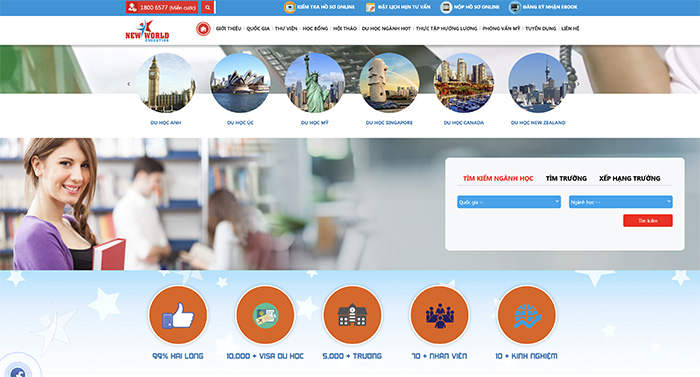
Task: Expand the Ngành học dropdown
Action: (x=621, y=202)
